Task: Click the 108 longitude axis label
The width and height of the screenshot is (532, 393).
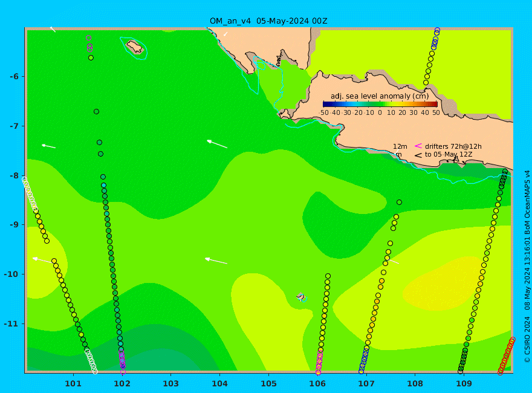Action: (415, 384)
